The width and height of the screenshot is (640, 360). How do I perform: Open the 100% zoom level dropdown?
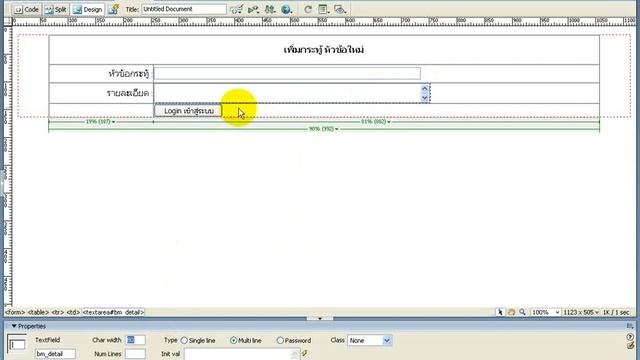coord(545,312)
